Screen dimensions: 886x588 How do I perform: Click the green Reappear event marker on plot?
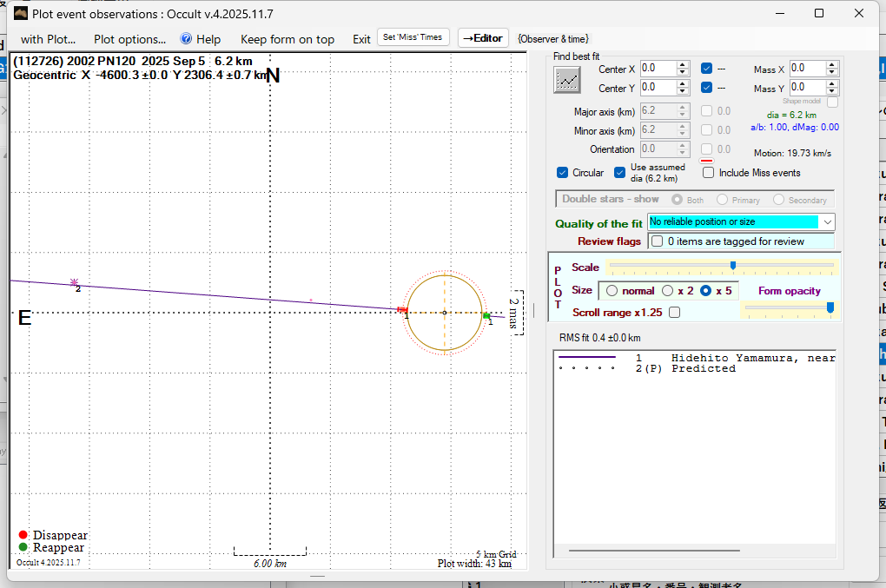click(486, 316)
